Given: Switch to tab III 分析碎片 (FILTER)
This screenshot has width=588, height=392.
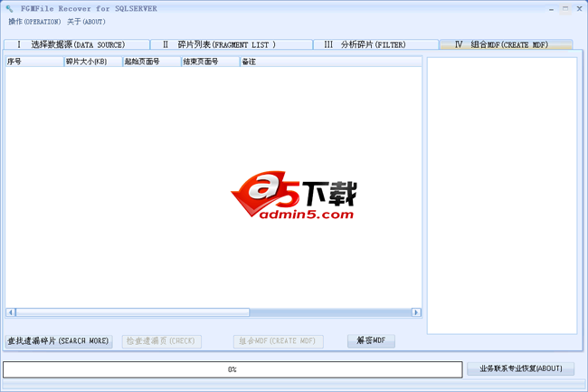Looking at the screenshot, I should tap(375, 44).
